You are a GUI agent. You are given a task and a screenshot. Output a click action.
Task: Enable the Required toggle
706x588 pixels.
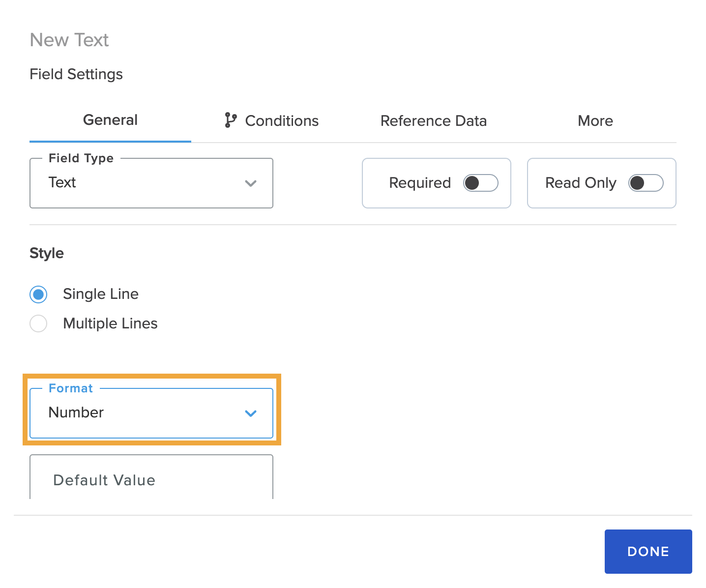click(480, 183)
